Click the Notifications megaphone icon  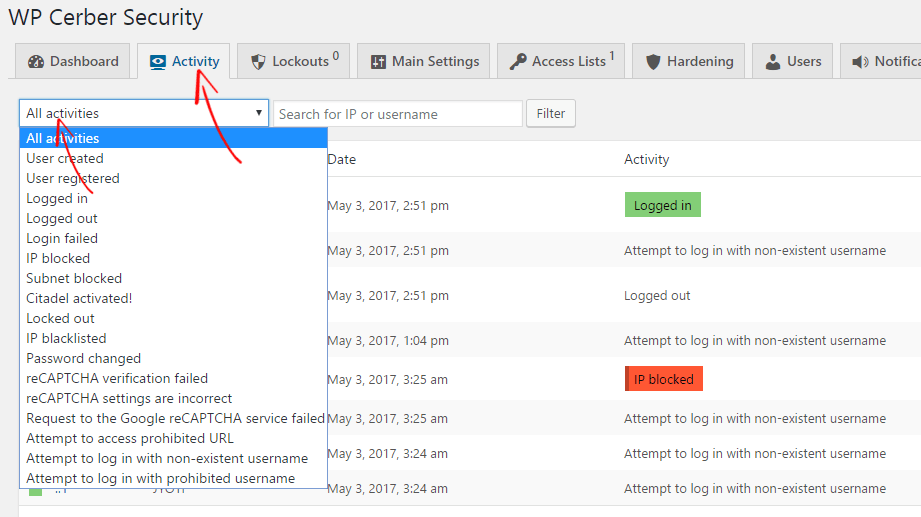pos(861,62)
